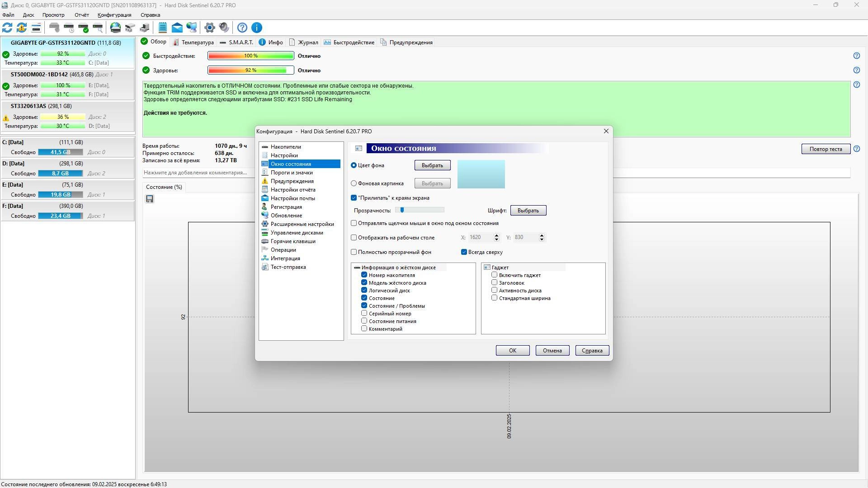Viewport: 868px width, 488px height.
Task: Switch to the S.M.A.R.T. tab
Action: pyautogui.click(x=236, y=42)
